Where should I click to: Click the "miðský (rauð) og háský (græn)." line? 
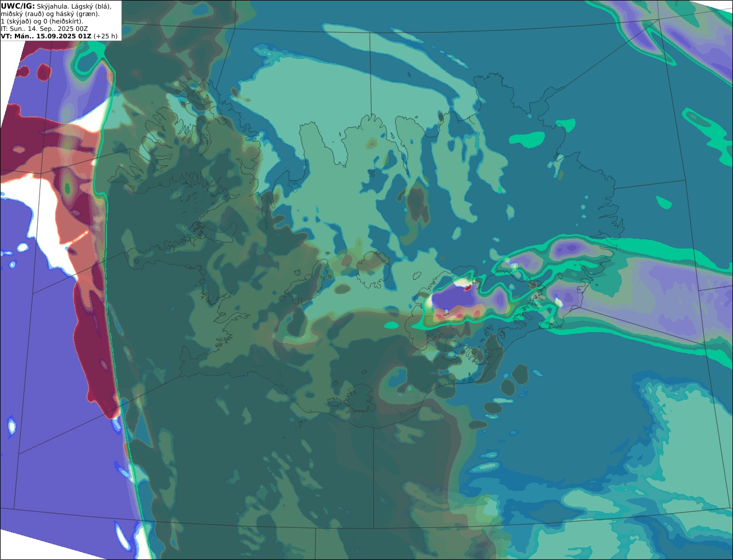point(50,14)
